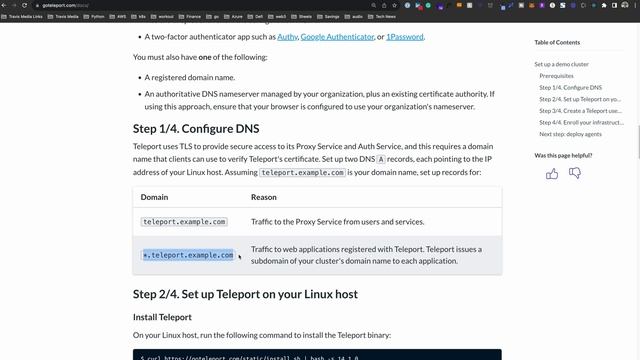
Task: Open the Finance bookmark folder
Action: click(x=190, y=17)
